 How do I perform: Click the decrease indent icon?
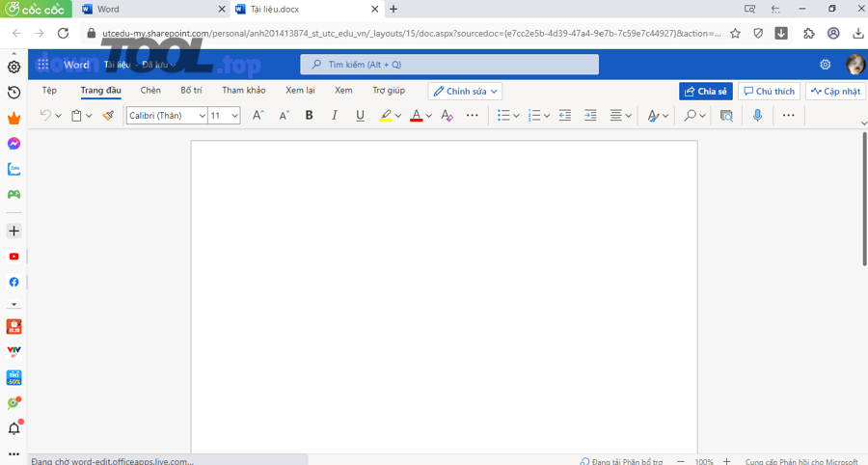565,116
